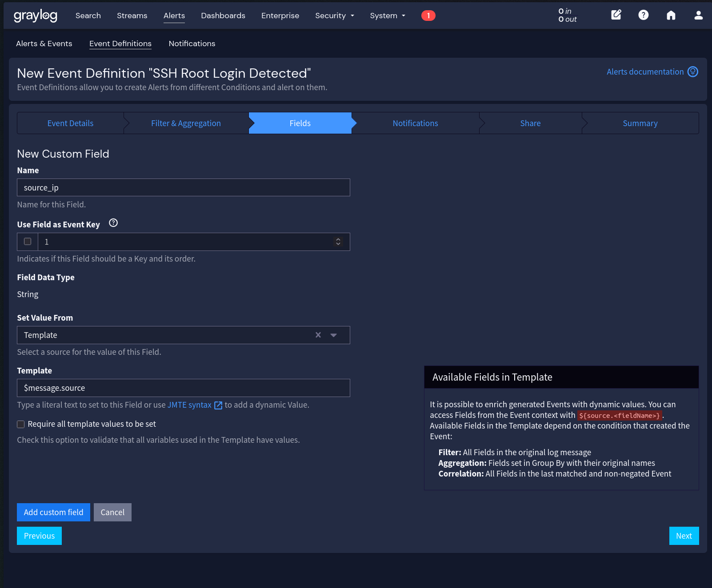Click the red notification badge
The height and width of the screenshot is (588, 712).
tap(428, 16)
